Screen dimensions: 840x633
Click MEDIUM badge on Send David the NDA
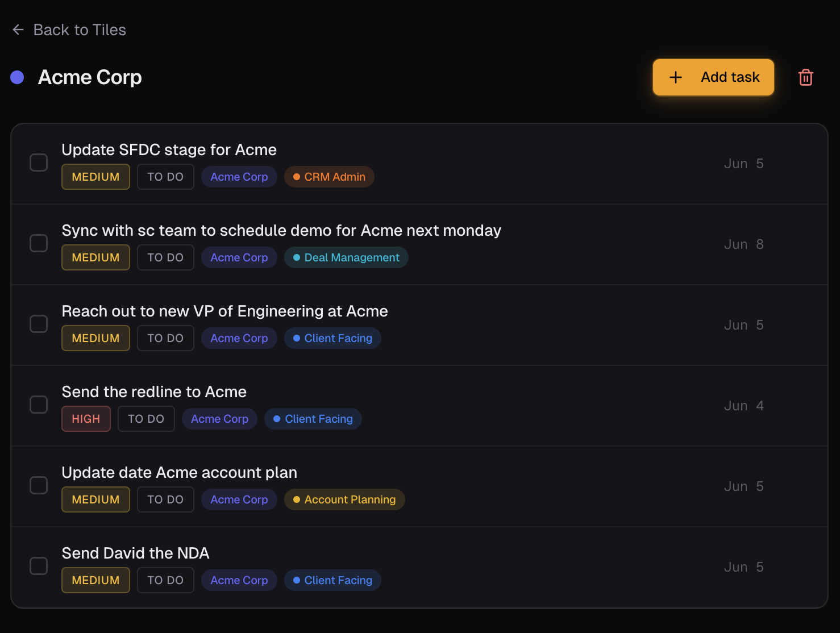(x=95, y=580)
